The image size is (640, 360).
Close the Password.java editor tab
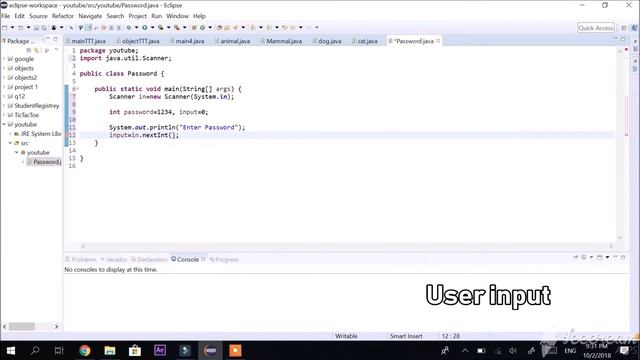coord(438,41)
